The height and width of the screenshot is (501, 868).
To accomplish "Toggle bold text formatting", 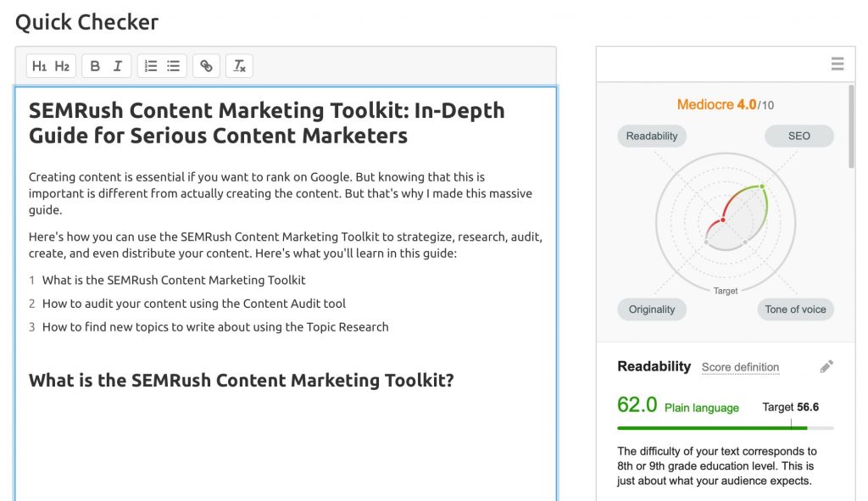I will (x=95, y=65).
